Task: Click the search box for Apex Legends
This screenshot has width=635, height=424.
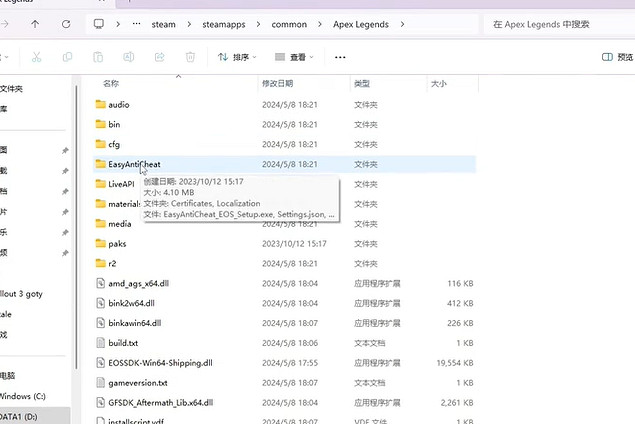Action: click(559, 24)
